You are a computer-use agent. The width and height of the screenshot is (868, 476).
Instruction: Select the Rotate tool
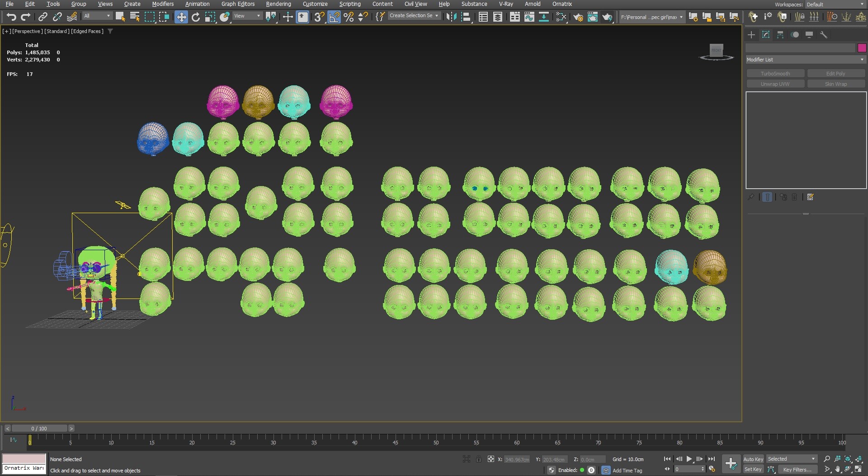(x=195, y=17)
